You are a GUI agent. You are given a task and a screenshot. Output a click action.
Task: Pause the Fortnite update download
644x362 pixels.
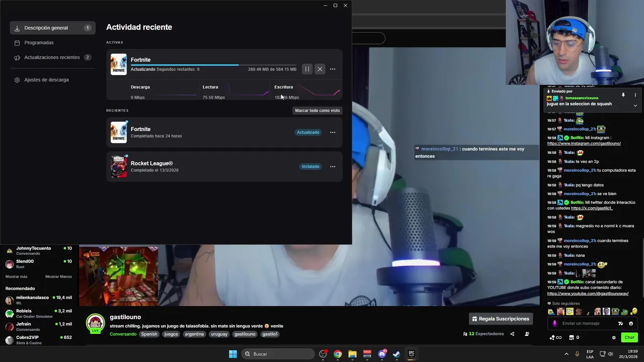[307, 69]
